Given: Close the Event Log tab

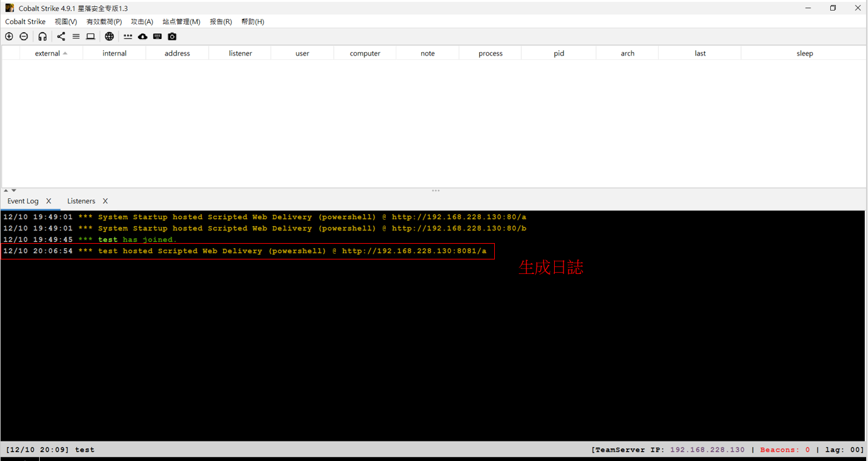Looking at the screenshot, I should point(49,201).
